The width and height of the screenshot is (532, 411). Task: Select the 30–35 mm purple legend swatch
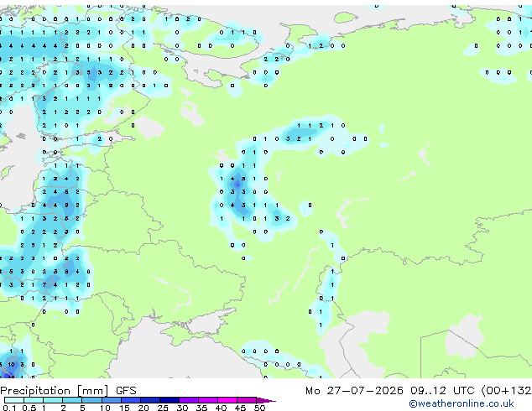(189, 400)
